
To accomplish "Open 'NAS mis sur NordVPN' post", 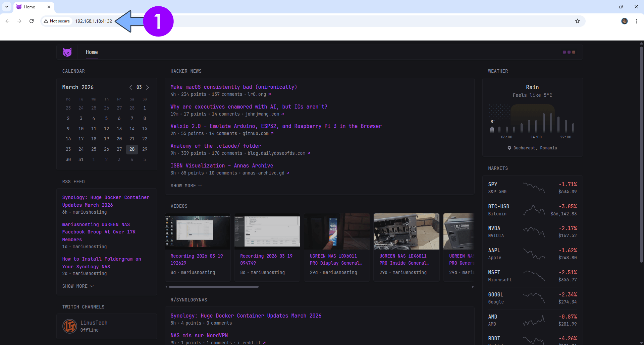I will pyautogui.click(x=199, y=335).
